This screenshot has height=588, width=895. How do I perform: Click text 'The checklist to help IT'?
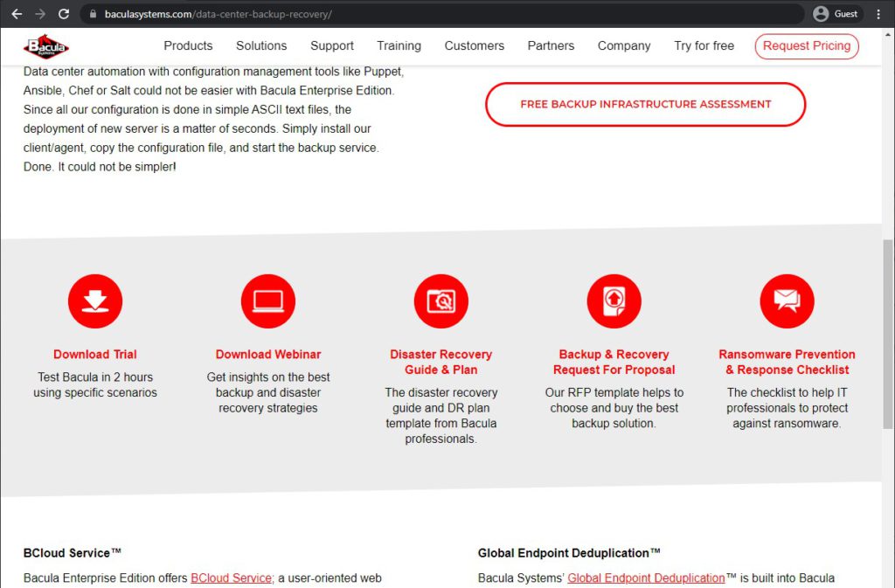tap(787, 392)
